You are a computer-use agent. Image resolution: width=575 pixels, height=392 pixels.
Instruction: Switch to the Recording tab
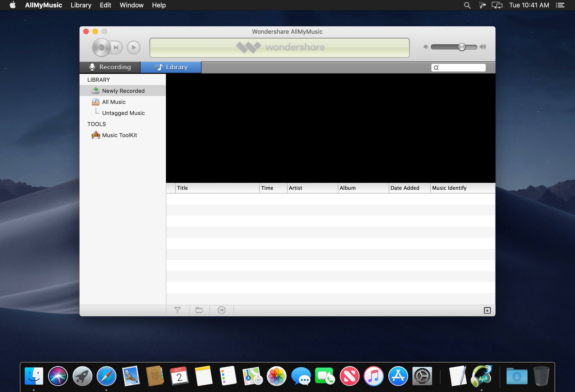pyautogui.click(x=110, y=67)
